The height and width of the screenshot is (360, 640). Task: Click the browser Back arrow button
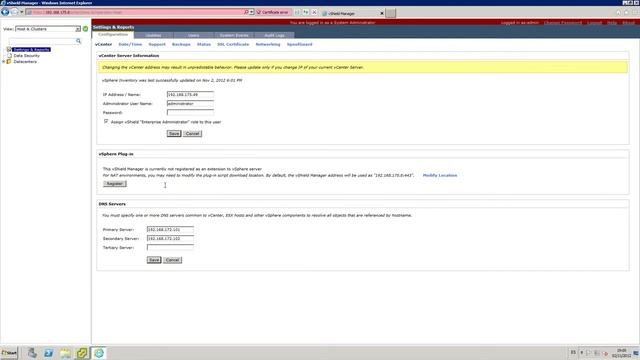coord(5,12)
